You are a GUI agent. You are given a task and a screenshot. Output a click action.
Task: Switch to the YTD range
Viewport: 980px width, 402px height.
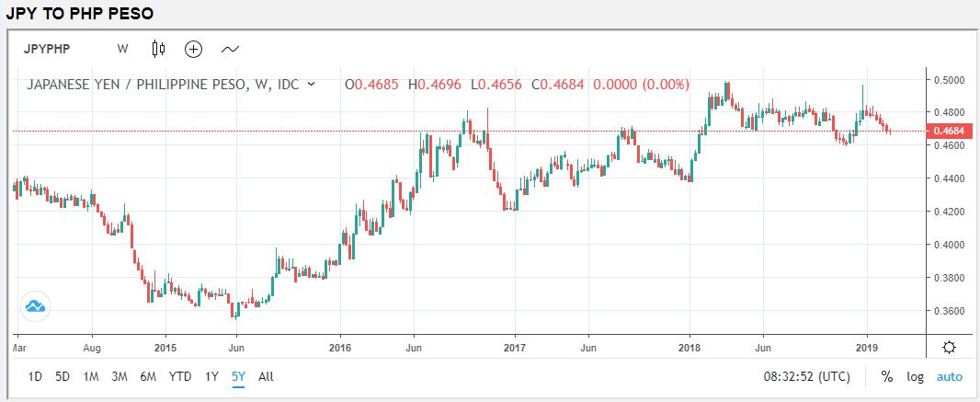pos(180,376)
